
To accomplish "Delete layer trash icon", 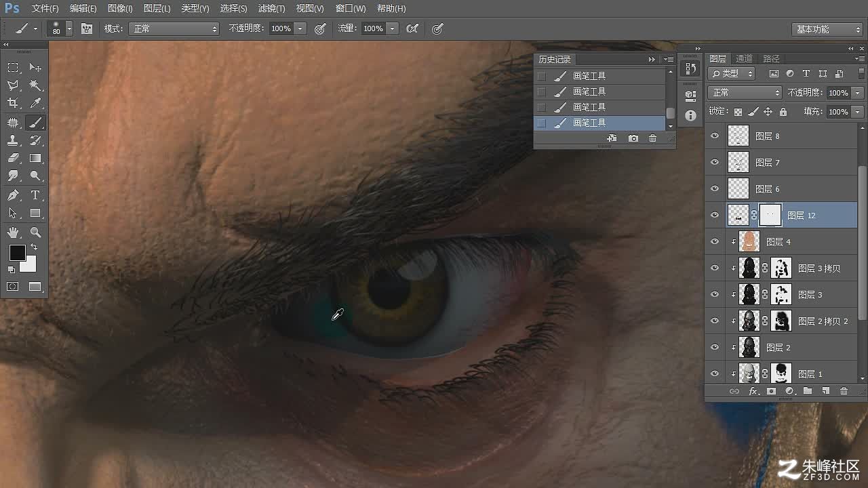I will 844,391.
